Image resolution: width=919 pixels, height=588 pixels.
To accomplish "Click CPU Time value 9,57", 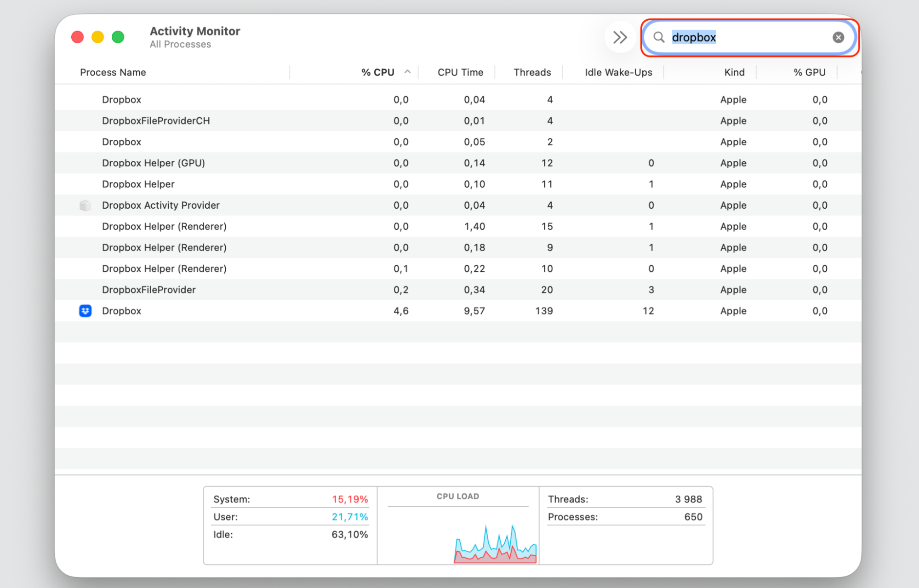I will click(474, 311).
